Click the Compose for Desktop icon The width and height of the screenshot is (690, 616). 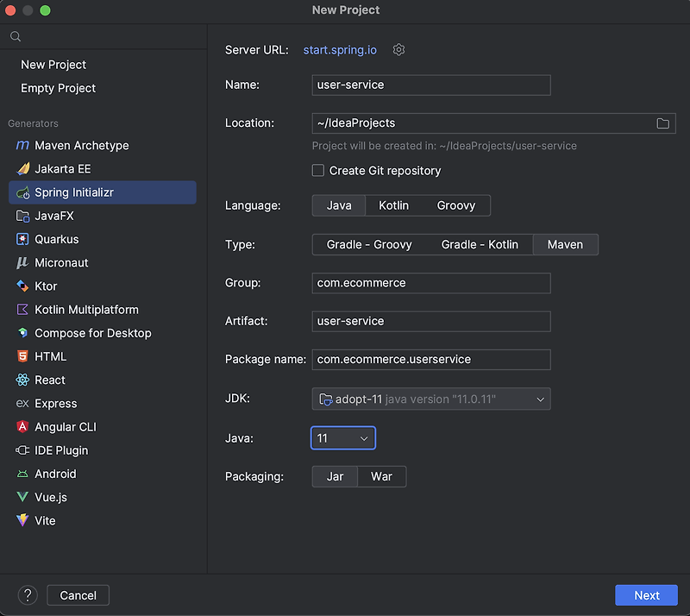[x=22, y=333]
